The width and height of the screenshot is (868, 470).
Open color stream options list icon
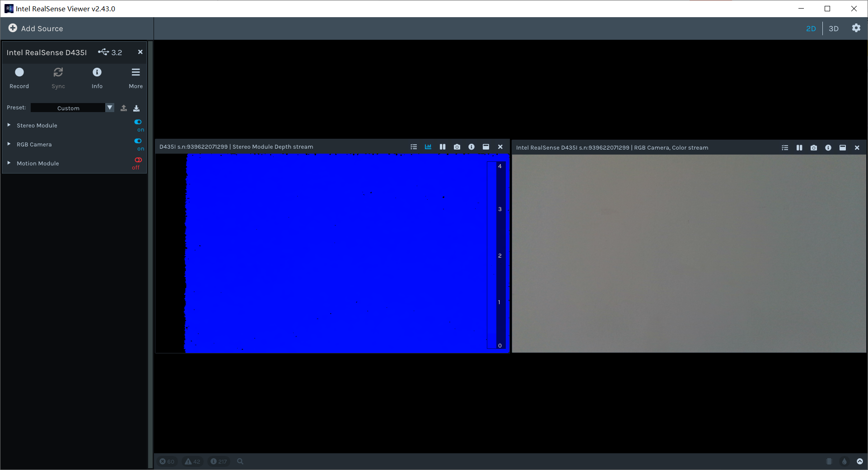[785, 148]
